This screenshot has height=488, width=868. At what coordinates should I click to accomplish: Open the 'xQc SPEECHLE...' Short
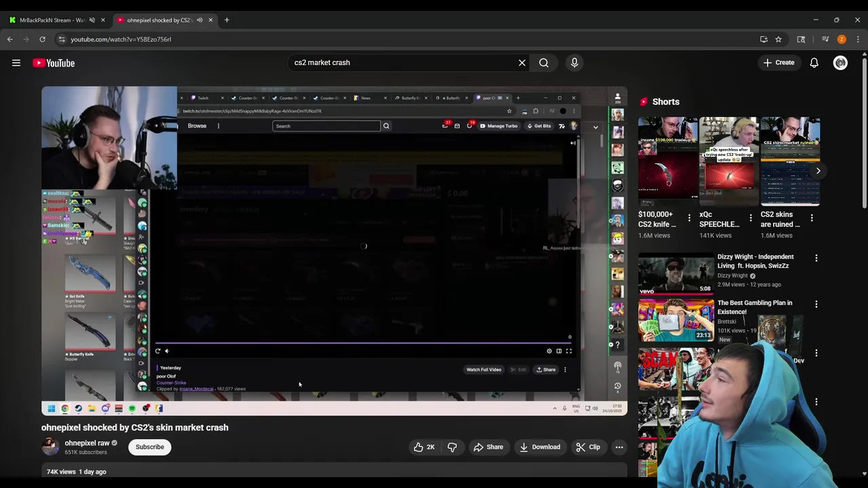tap(729, 161)
